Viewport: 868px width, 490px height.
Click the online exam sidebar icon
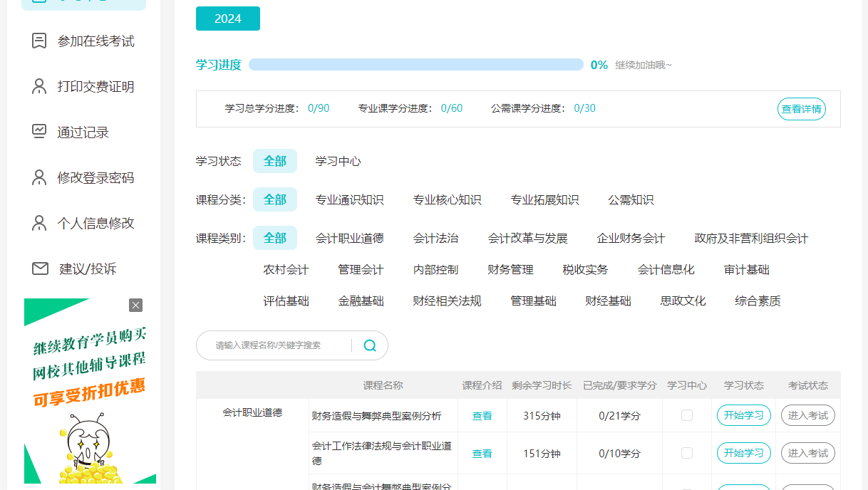[39, 41]
